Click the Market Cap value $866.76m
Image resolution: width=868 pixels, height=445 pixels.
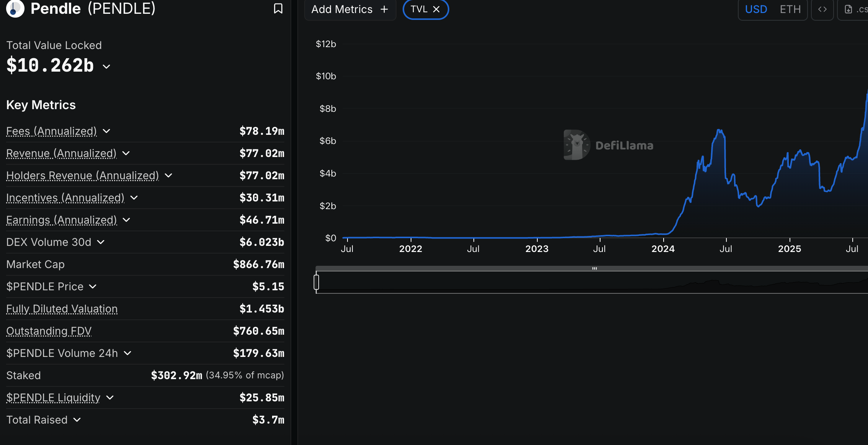259,265
